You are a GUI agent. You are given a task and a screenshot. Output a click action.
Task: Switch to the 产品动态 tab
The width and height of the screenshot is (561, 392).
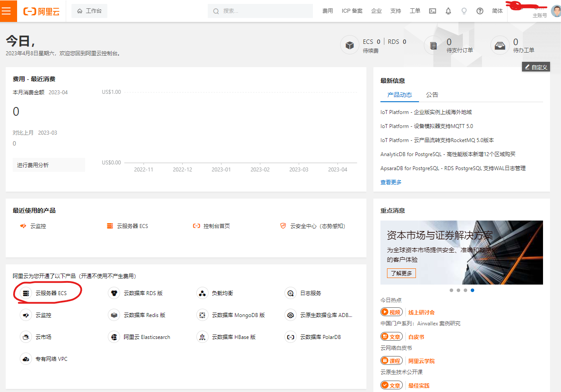400,95
